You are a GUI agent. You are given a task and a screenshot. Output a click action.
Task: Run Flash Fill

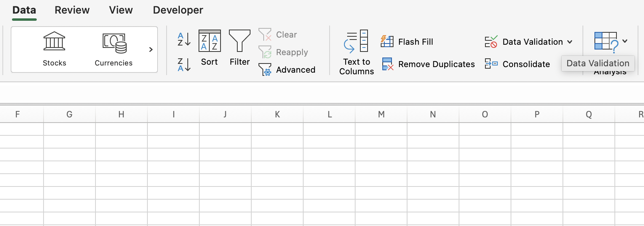point(407,42)
